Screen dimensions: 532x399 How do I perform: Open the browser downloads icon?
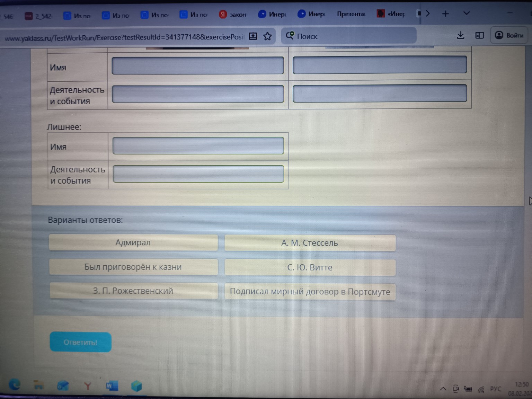tap(460, 35)
